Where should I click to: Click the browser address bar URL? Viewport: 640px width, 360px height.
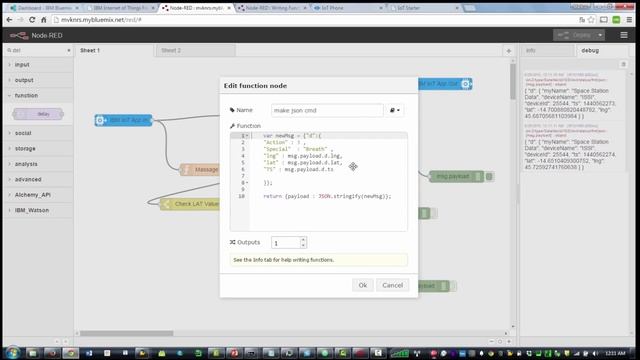(101, 20)
